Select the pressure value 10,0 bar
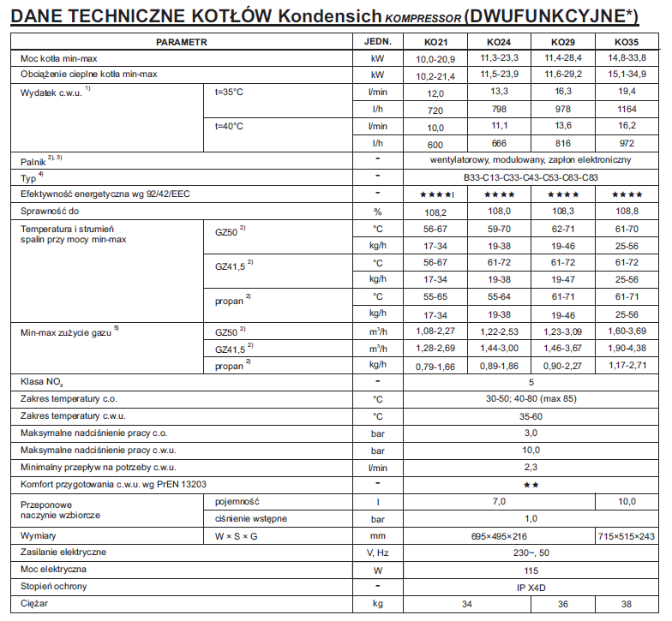672x621 pixels. (x=531, y=451)
